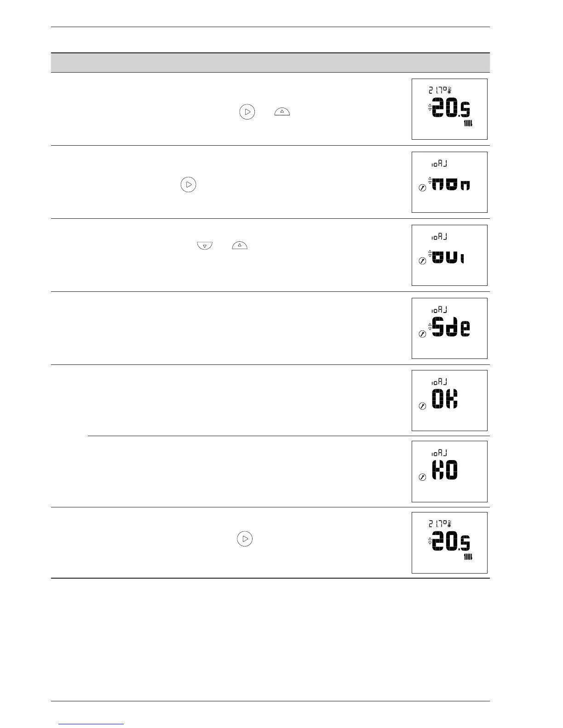Viewport: 563px width, 728px height.
Task: Click round right-arrow button beside the "mon" display
Action: (188, 184)
